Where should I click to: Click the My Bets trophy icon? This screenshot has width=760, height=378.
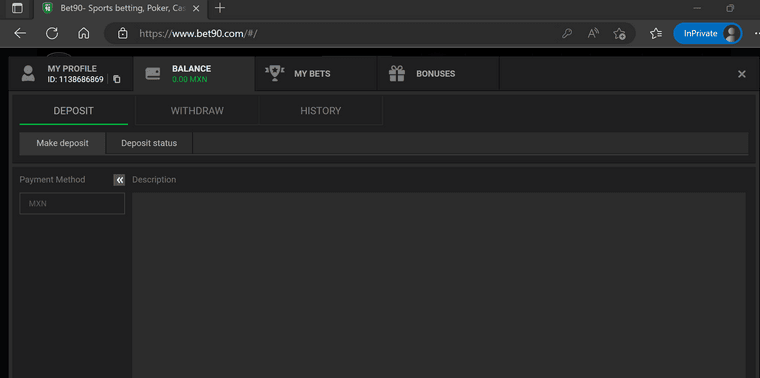275,74
